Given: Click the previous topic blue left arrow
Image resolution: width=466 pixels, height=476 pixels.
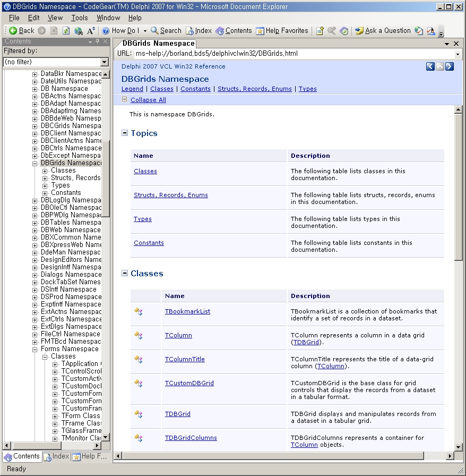Looking at the screenshot, I should click(430, 66).
